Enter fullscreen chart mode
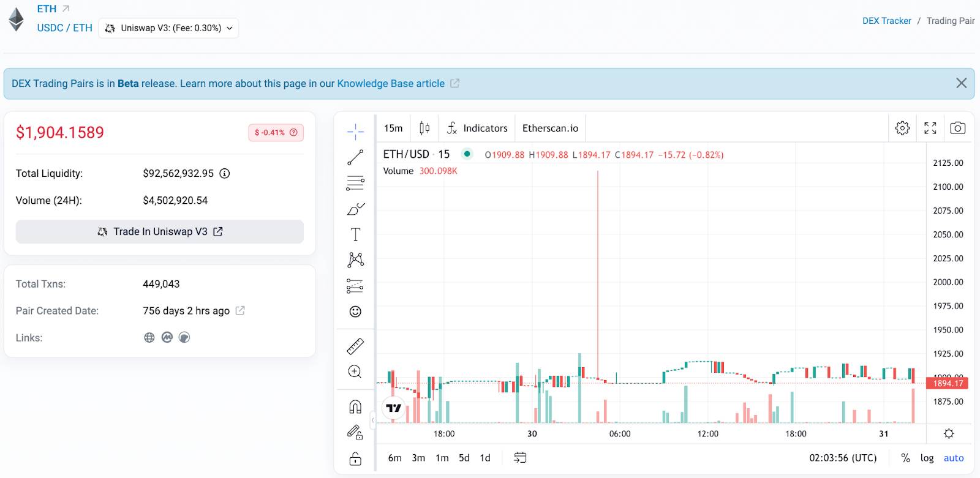 pos(930,128)
